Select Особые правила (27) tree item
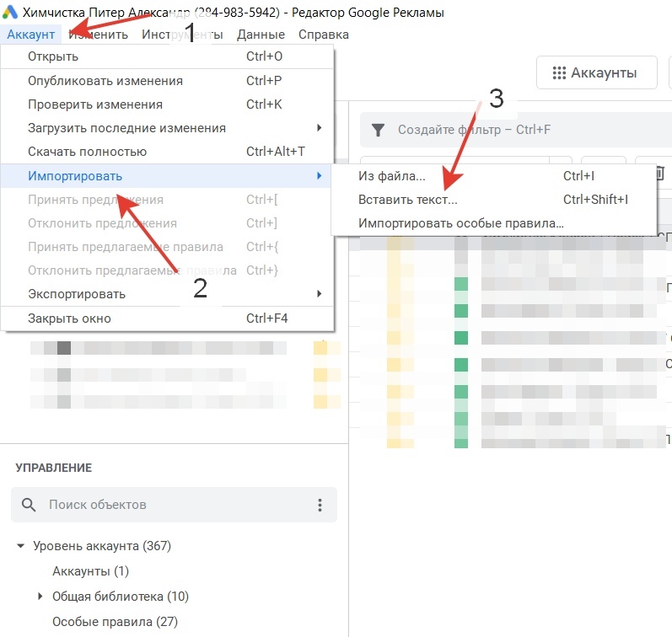This screenshot has height=637, width=672. 115,622
